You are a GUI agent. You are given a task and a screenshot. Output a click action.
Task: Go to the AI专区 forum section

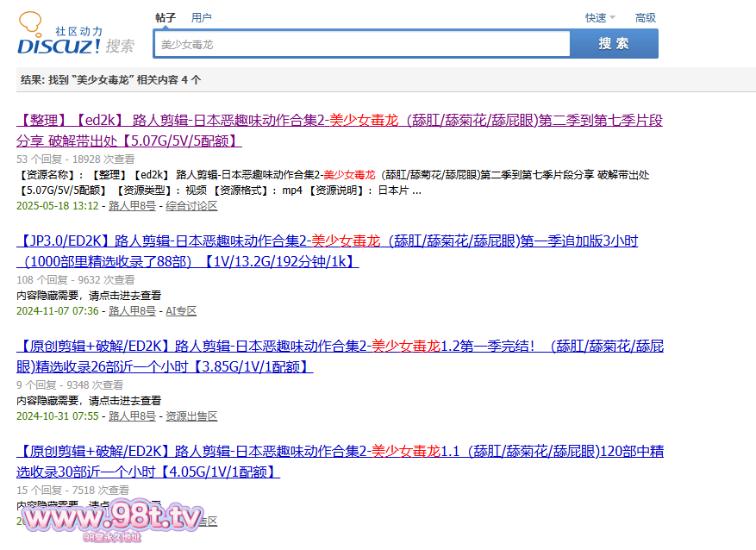coord(181,310)
